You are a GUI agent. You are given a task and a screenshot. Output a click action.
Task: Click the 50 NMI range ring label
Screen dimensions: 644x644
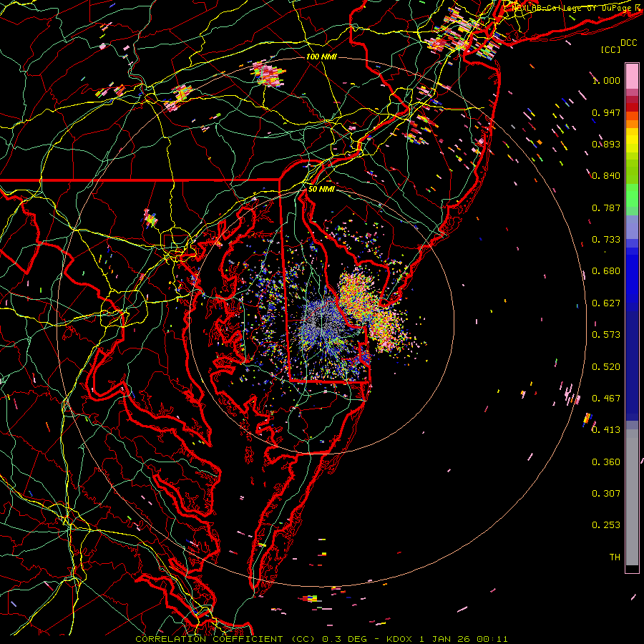tap(321, 189)
